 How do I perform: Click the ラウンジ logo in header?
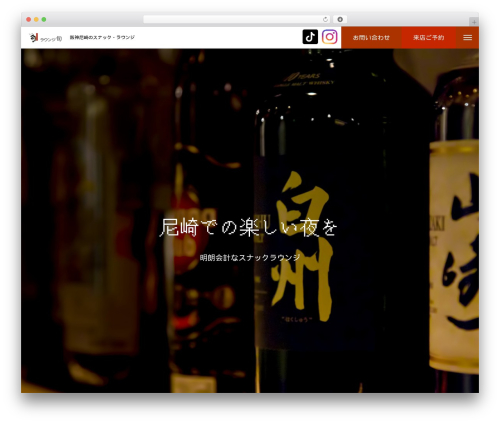click(45, 38)
